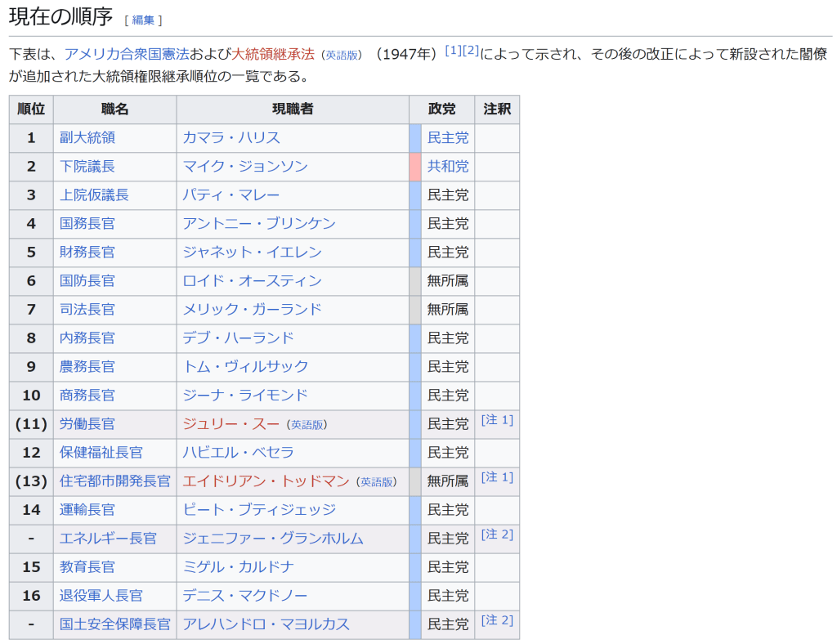Click the red ジュリー・スー link
The image size is (837, 644).
pos(231,424)
